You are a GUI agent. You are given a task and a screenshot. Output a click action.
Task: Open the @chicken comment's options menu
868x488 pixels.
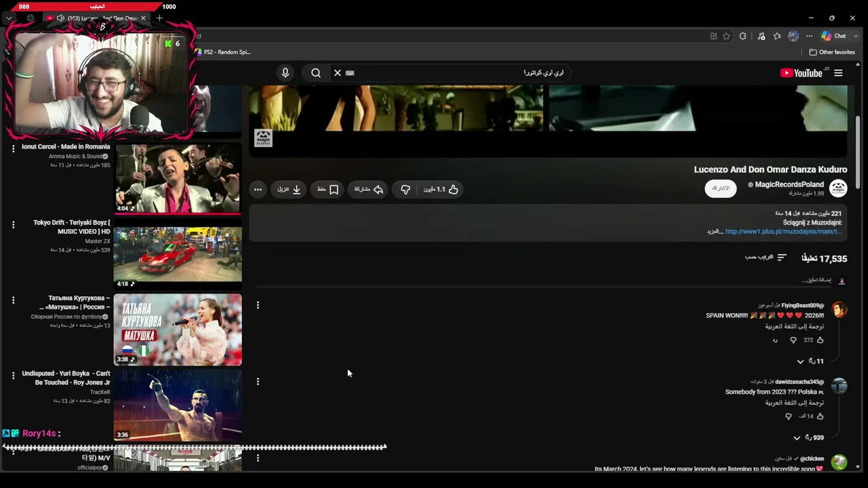pyautogui.click(x=258, y=458)
